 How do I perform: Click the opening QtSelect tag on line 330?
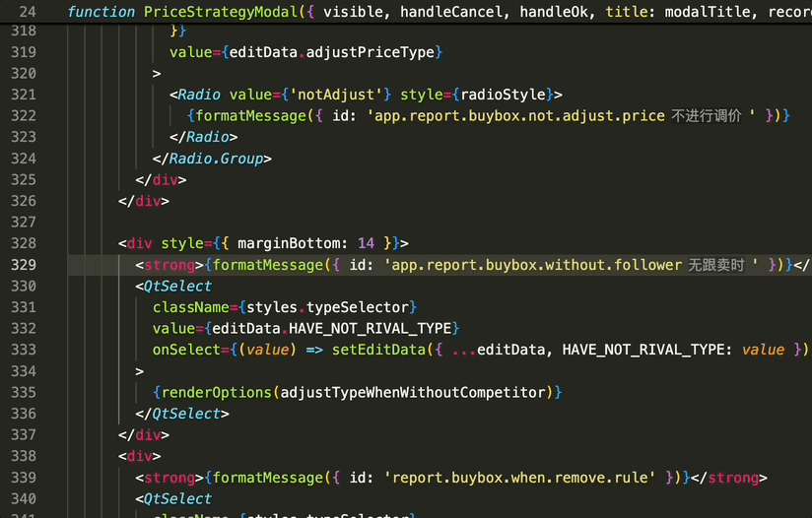pyautogui.click(x=173, y=287)
